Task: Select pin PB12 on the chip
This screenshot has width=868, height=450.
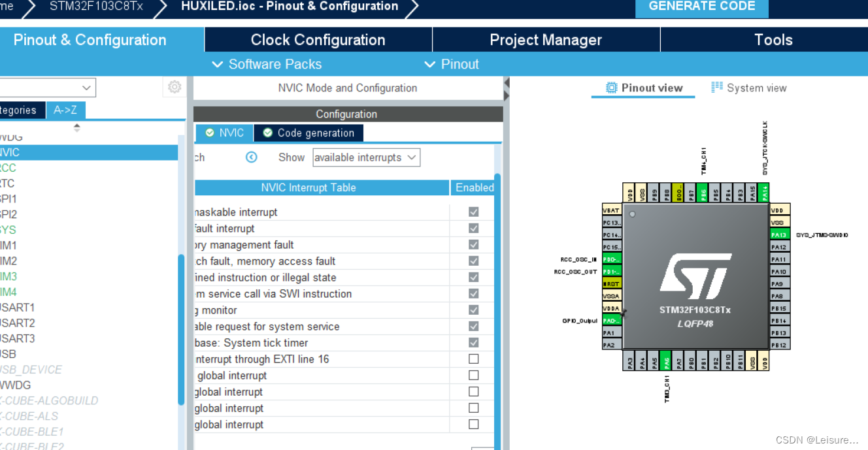Action: (x=779, y=345)
